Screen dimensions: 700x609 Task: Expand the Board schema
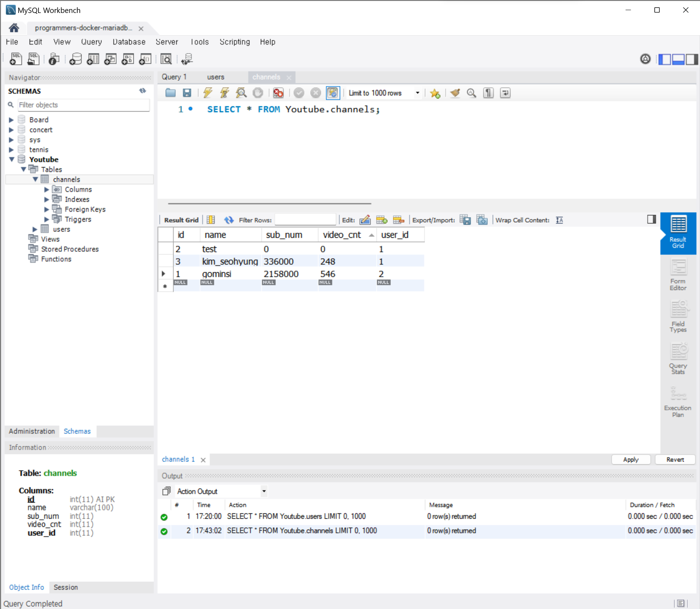11,120
